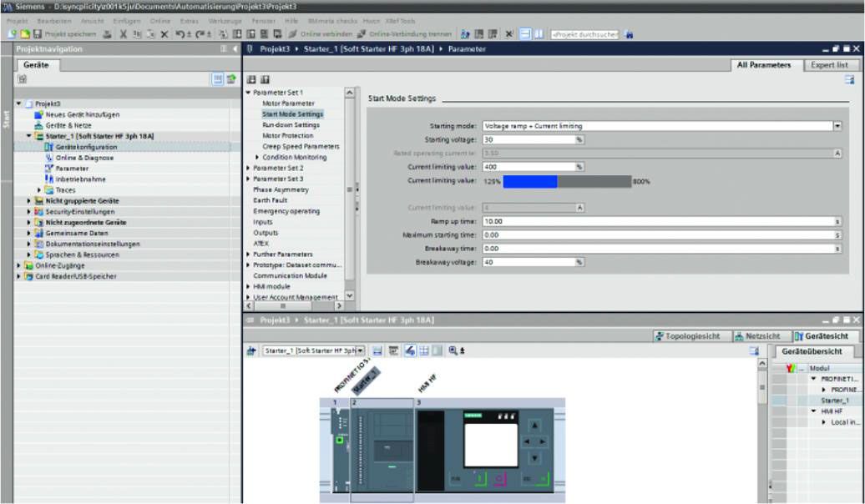Click the parameter tree vertical scrollbar down arrow
The image size is (865, 504).
pyautogui.click(x=349, y=296)
